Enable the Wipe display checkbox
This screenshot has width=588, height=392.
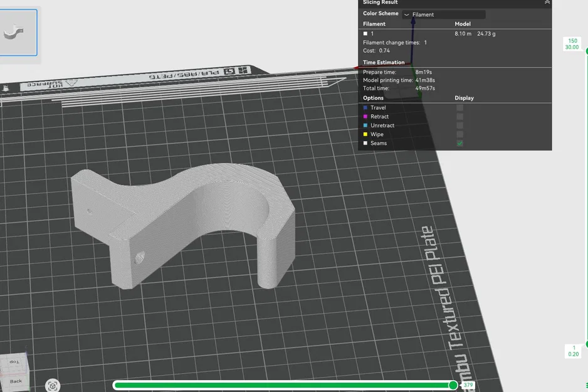pyautogui.click(x=459, y=134)
